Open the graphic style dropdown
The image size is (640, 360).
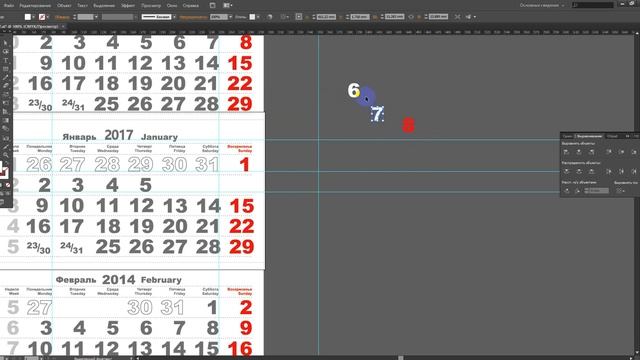click(258, 17)
